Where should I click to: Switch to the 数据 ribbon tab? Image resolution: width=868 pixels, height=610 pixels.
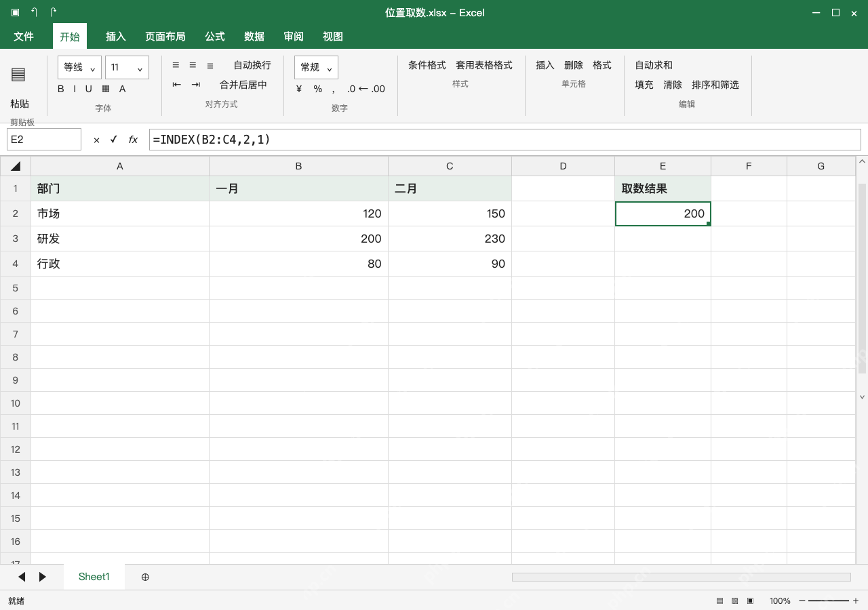point(254,37)
